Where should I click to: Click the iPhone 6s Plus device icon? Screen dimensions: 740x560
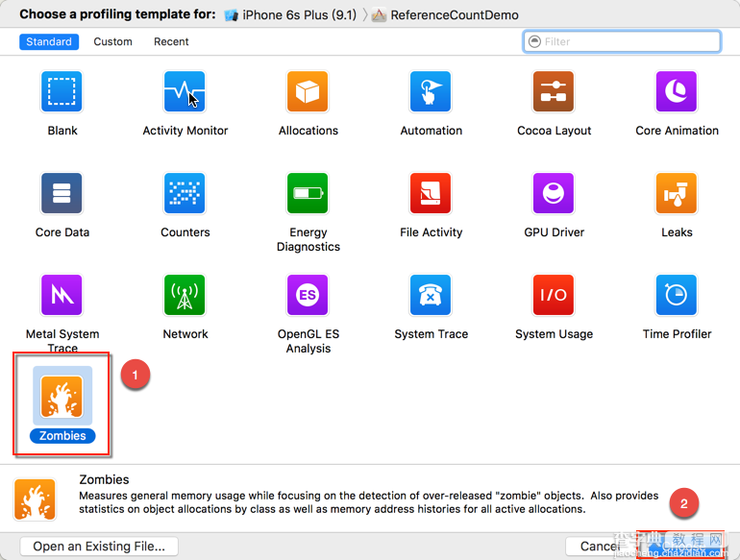point(232,15)
